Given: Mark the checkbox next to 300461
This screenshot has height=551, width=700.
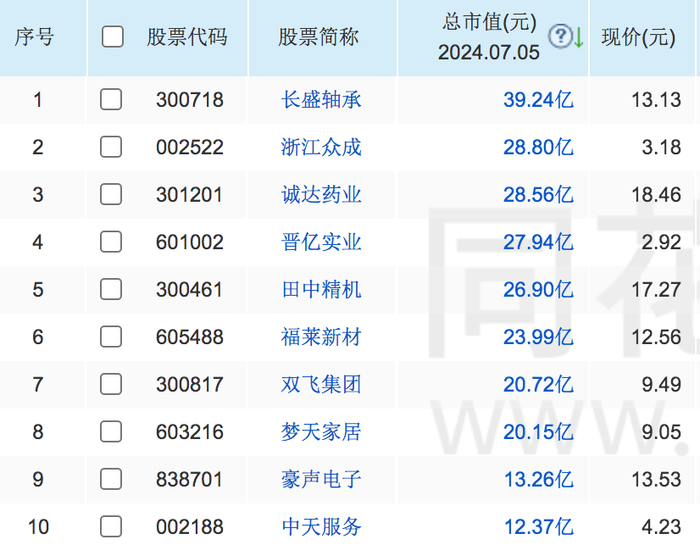Looking at the screenshot, I should point(111,289).
